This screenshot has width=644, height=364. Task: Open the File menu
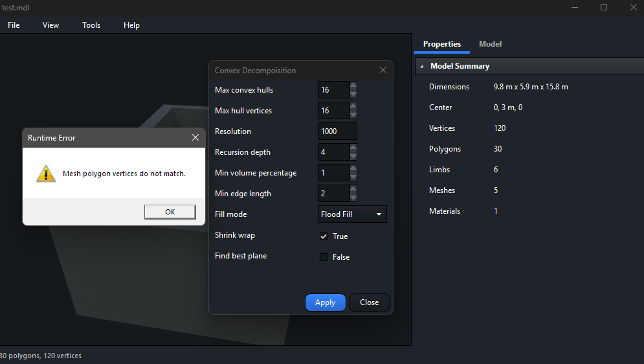point(14,25)
